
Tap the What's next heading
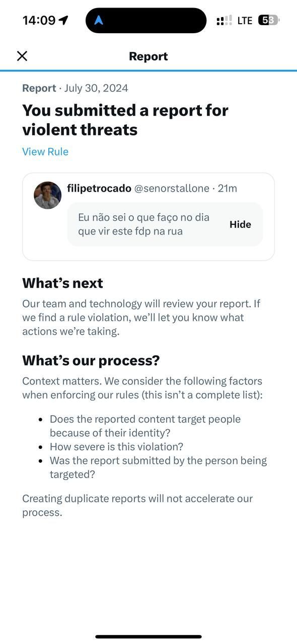(62, 283)
